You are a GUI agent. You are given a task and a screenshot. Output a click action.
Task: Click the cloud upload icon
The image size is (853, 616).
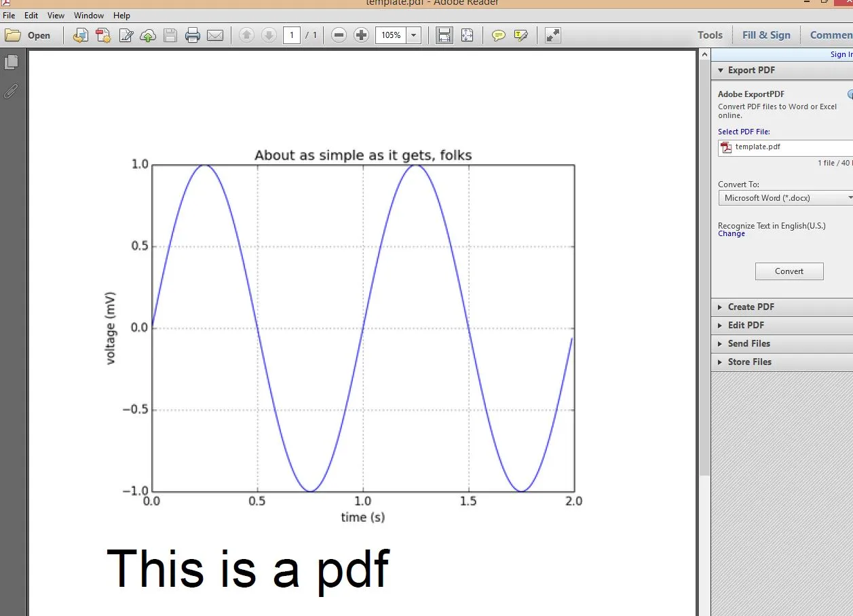pos(148,35)
